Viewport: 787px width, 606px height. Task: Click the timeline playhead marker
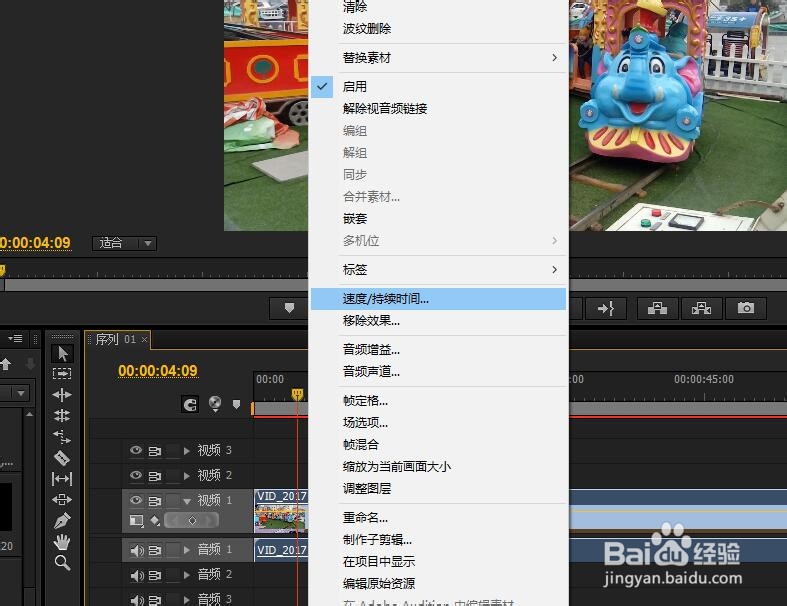pos(297,394)
